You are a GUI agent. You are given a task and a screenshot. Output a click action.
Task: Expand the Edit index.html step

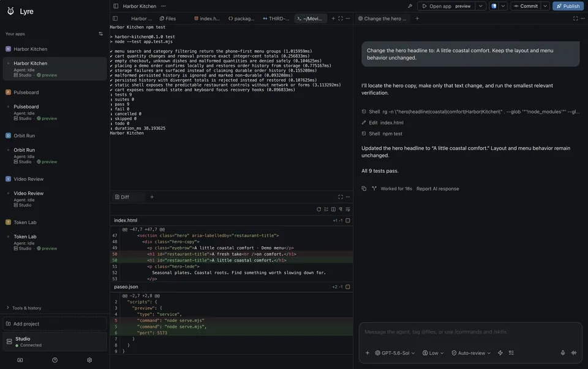point(382,123)
